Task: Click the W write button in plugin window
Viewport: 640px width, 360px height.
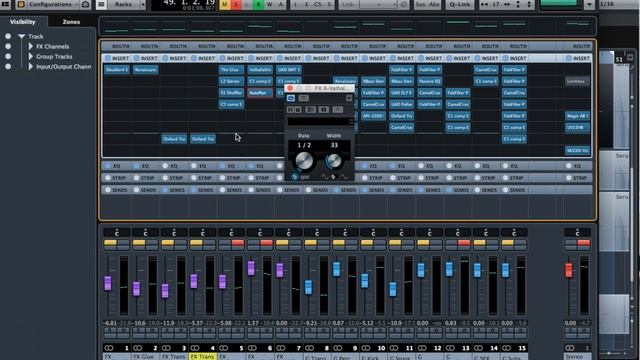Action: point(298,109)
